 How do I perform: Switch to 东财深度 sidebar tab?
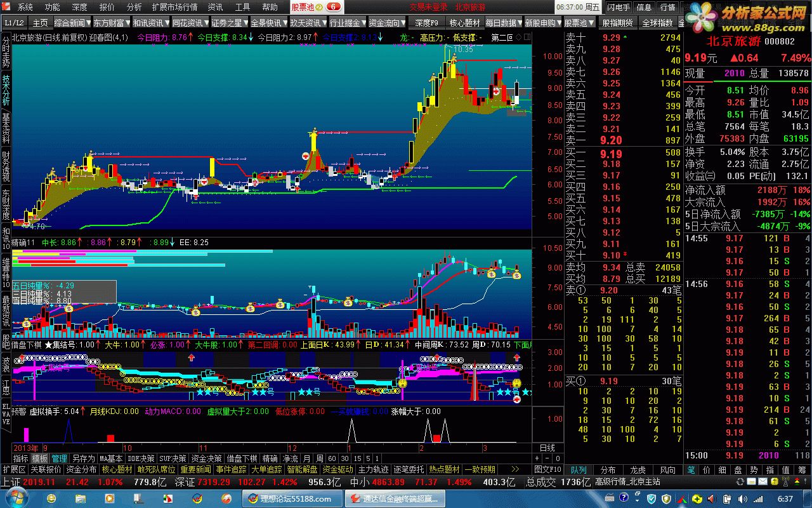click(6, 204)
